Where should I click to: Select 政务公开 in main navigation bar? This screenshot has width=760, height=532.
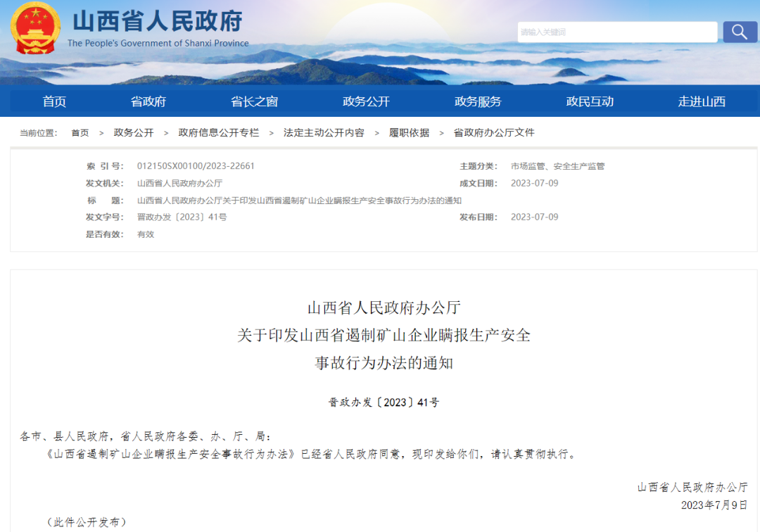(x=366, y=101)
